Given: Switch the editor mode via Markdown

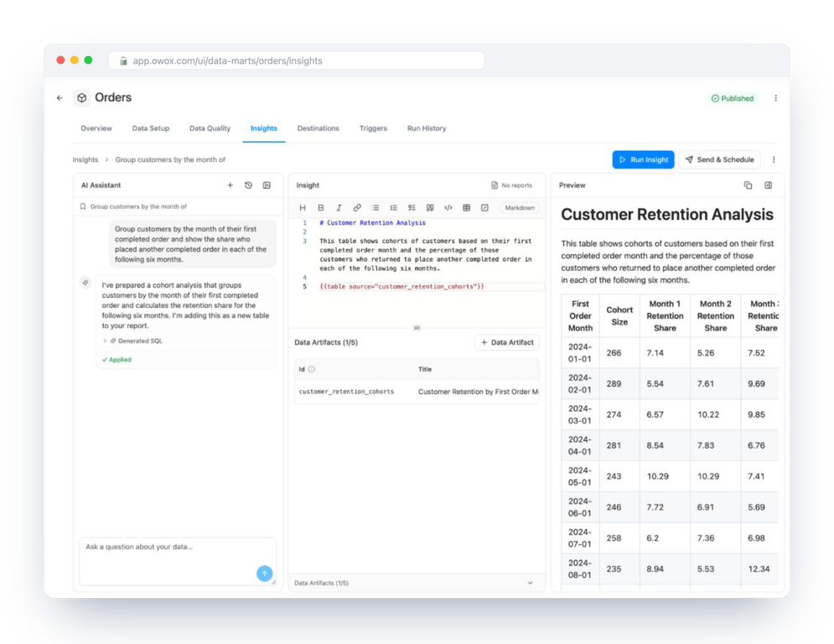Looking at the screenshot, I should point(520,208).
